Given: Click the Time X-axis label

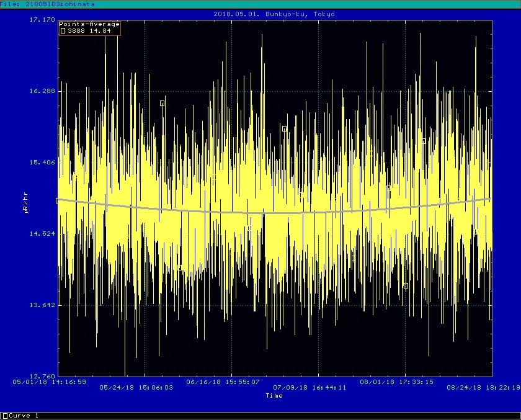Looking at the screenshot, I should tap(274, 395).
